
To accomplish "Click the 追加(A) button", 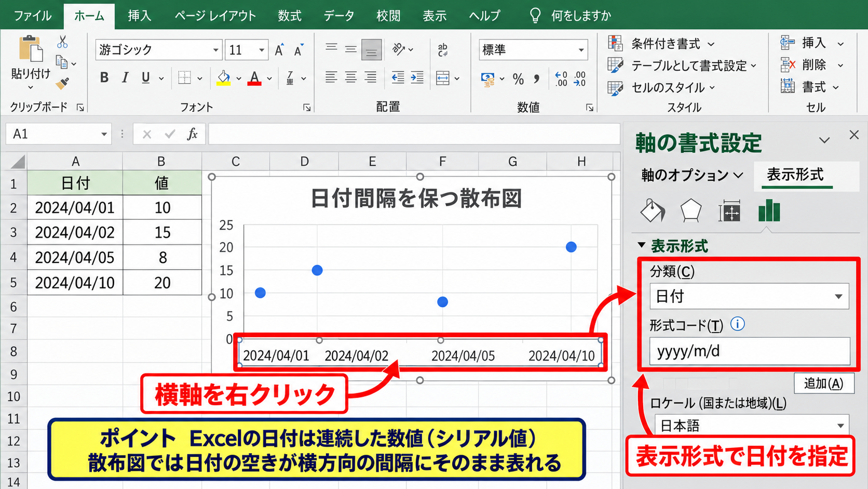I will click(823, 384).
